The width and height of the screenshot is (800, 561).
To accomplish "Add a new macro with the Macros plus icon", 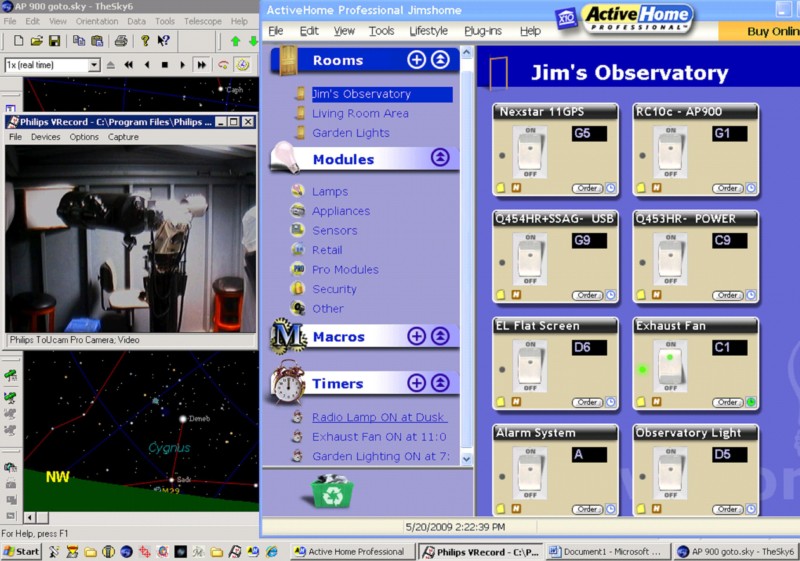I will [x=416, y=336].
